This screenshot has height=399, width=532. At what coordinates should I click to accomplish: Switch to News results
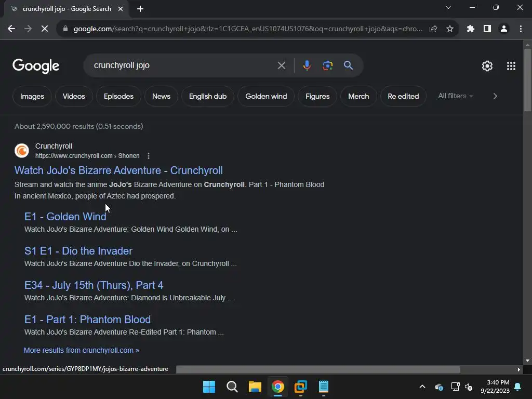(161, 96)
